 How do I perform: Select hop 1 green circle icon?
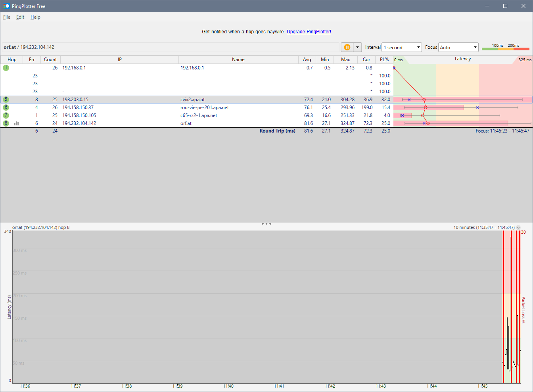click(x=6, y=68)
